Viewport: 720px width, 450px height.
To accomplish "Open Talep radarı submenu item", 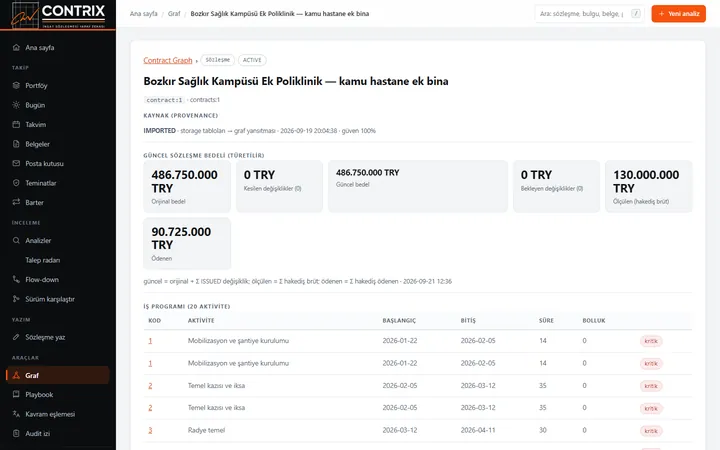I will (x=58, y=260).
